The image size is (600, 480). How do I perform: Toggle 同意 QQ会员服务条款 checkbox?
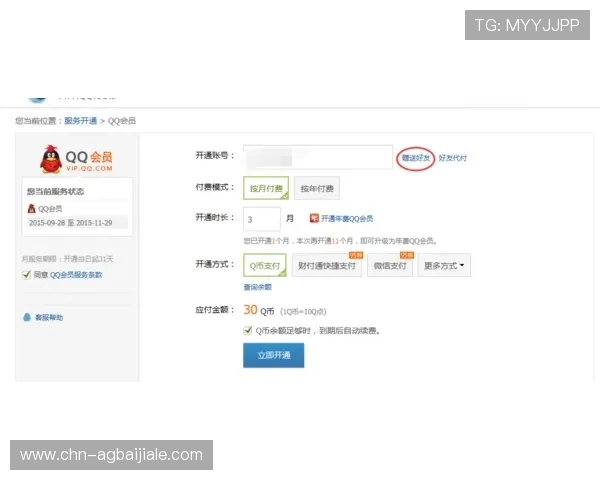point(26,274)
